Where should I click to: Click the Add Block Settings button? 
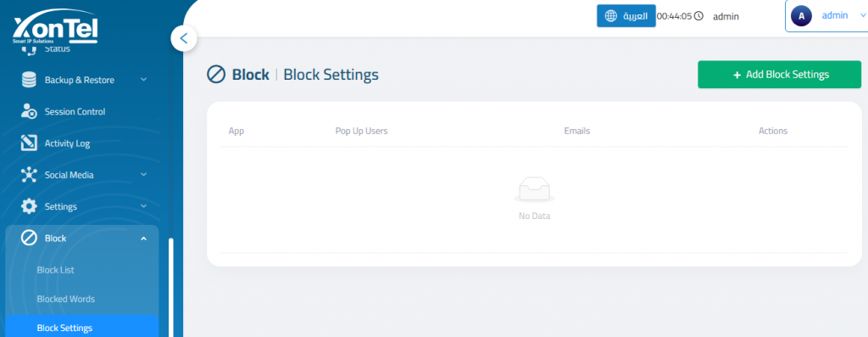point(780,74)
